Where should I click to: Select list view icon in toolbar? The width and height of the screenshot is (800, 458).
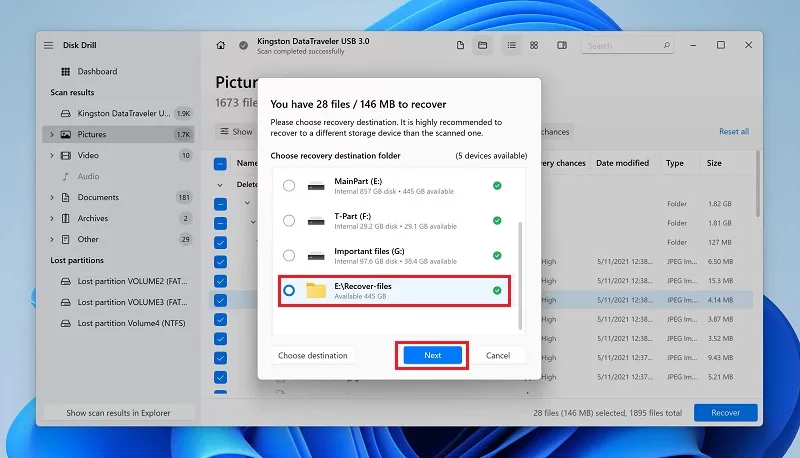(511, 45)
